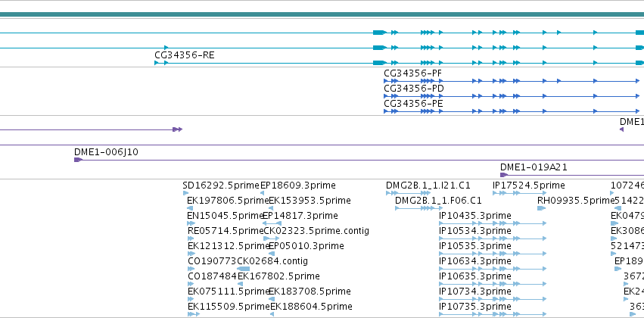The height and width of the screenshot is (318, 644).
Task: Click the DME1-006J10 feature label
Action: 106,152
